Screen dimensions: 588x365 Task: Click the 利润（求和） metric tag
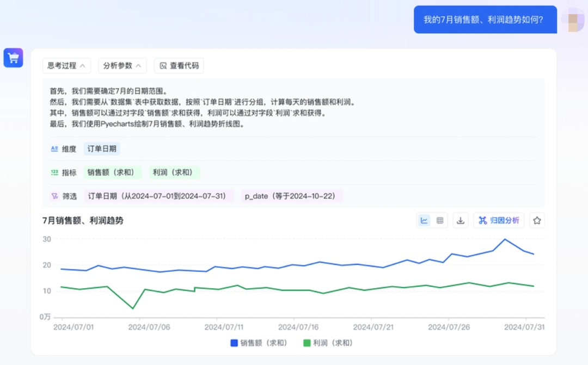pos(174,172)
